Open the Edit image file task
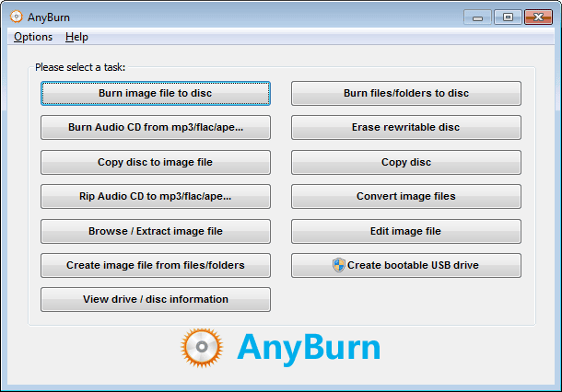Viewport: 562px width, 392px height. coord(406,231)
